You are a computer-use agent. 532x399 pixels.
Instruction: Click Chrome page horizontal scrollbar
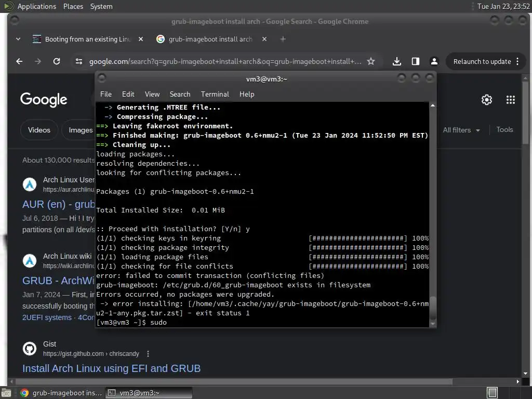[x=233, y=382]
